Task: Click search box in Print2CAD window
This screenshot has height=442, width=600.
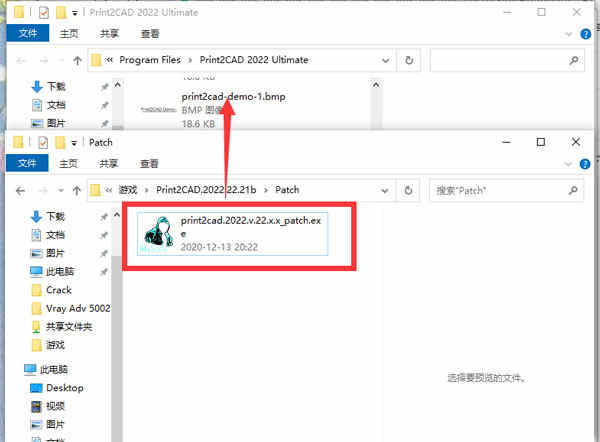Action: click(x=507, y=60)
